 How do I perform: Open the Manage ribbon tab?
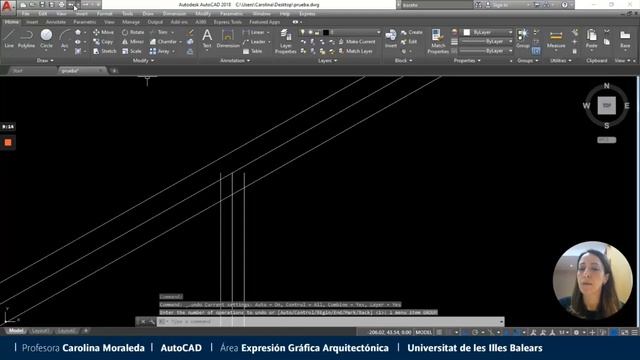(x=131, y=22)
